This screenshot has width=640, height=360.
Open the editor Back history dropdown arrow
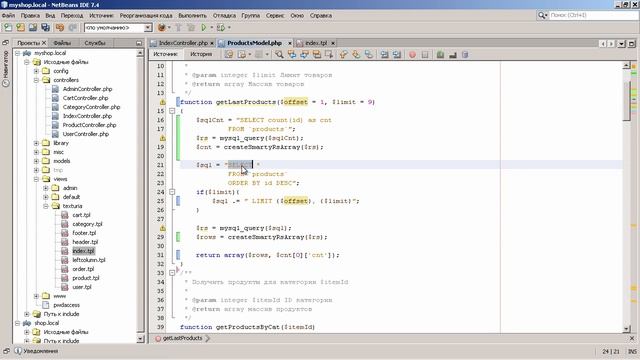pyautogui.click(x=249, y=54)
